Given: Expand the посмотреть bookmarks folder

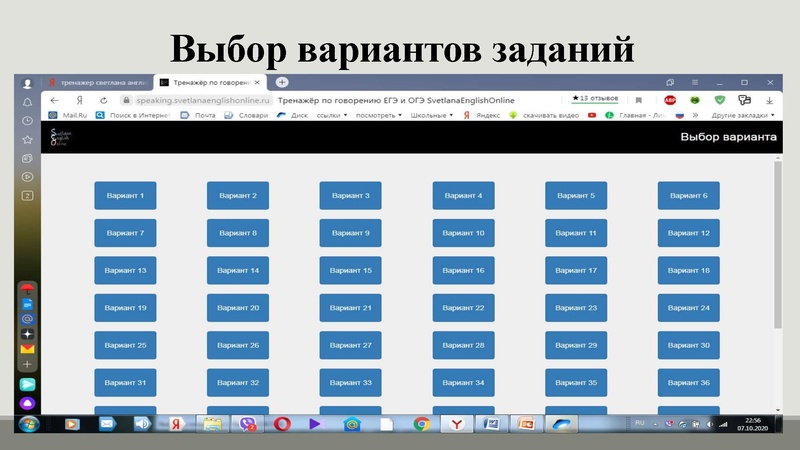Looking at the screenshot, I should point(379,115).
